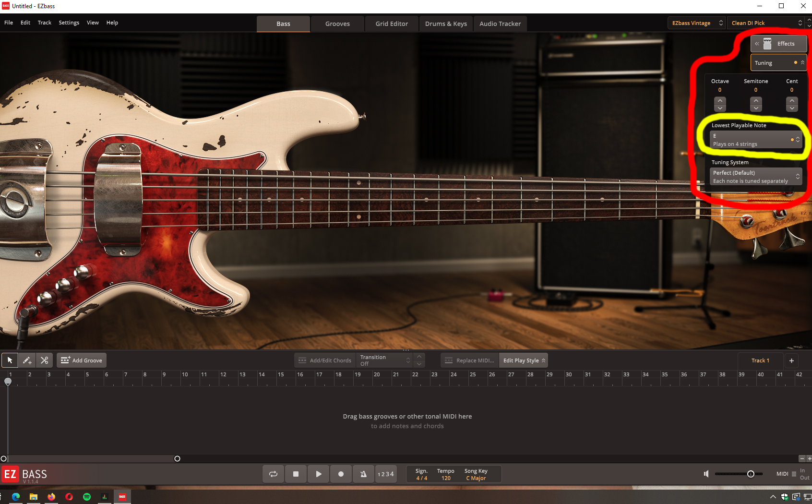The image size is (812, 504).
Task: Toggle the metronome
Action: tap(363, 474)
